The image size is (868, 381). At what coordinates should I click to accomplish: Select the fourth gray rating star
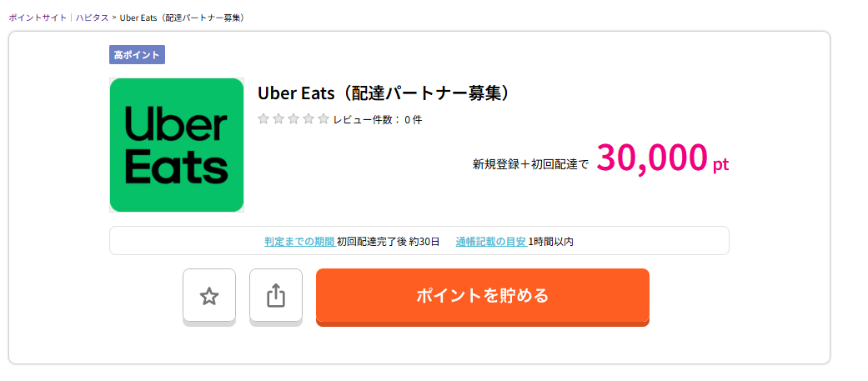(x=309, y=118)
